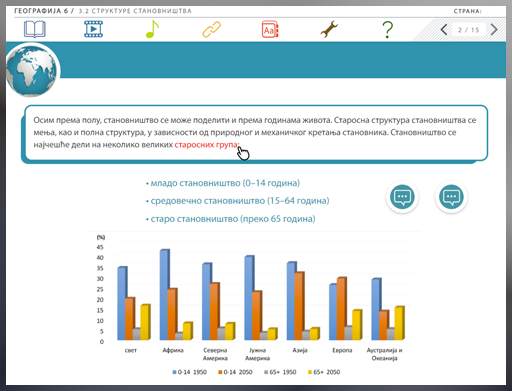Viewport: 512px width, 391px height.
Task: Open the video film strip icon
Action: [94, 29]
